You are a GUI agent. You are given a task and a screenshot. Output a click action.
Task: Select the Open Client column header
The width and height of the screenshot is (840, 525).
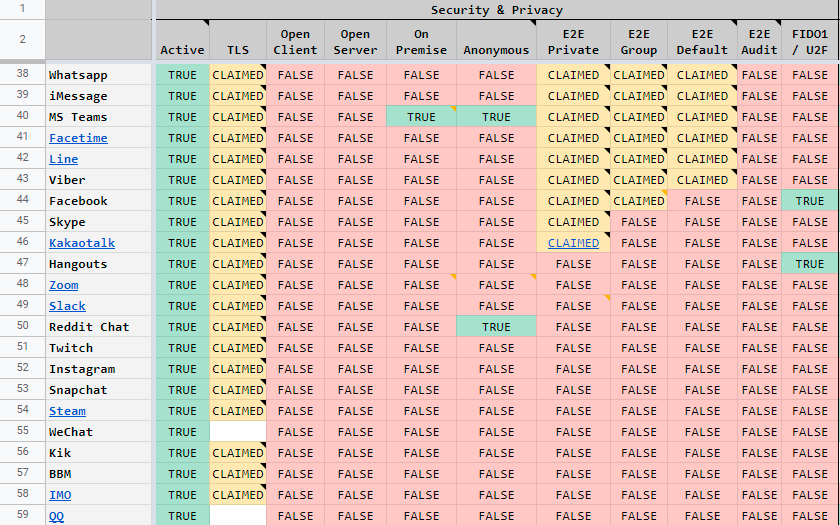click(295, 42)
